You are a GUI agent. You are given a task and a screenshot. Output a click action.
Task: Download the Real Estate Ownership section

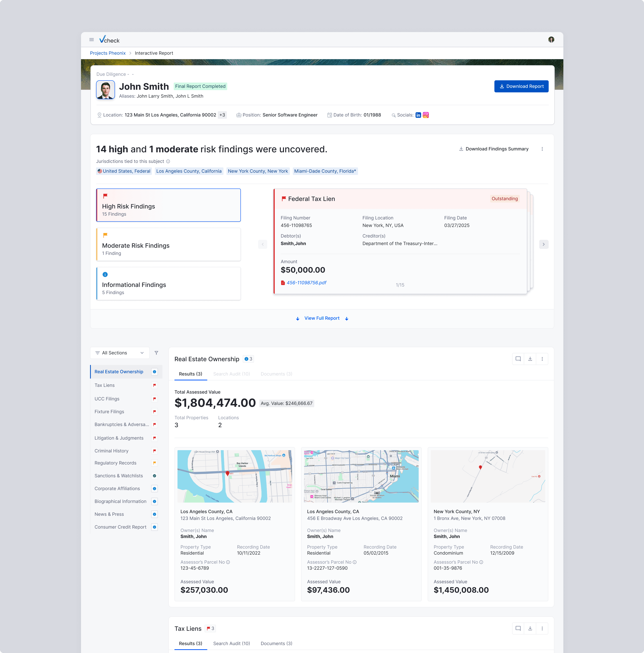coord(530,359)
